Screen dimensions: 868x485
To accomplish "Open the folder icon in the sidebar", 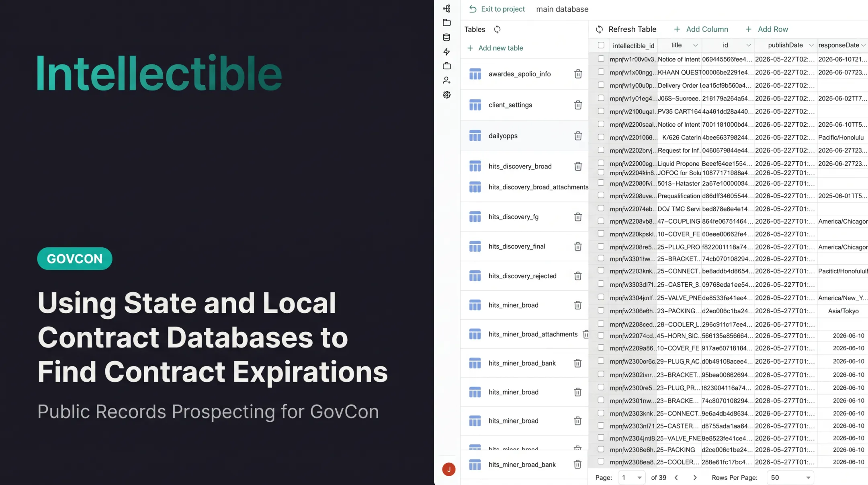I will click(446, 23).
